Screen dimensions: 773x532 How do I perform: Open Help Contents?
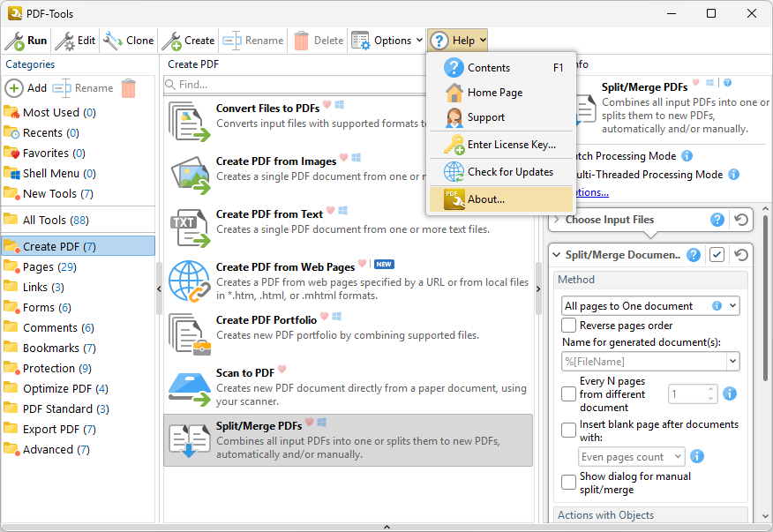(501, 68)
